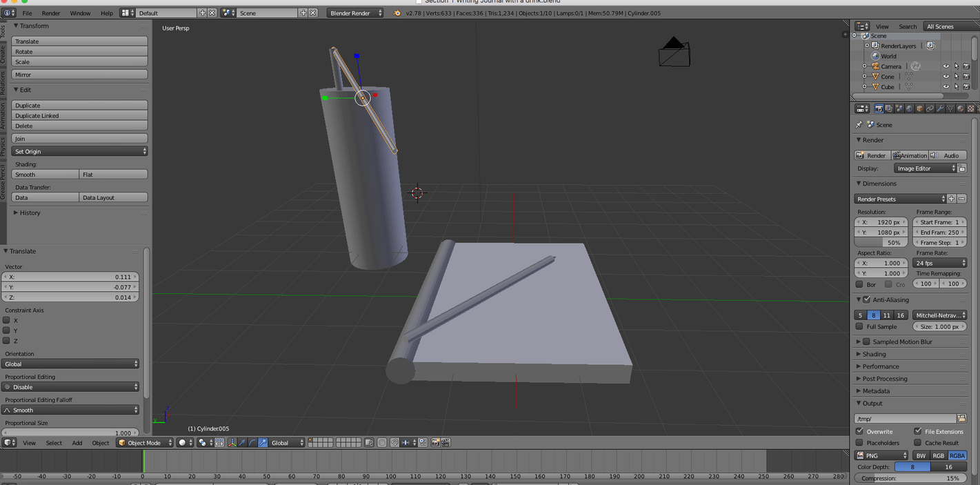
Task: Toggle snap magnet icon in 3D view header
Action: pos(395,442)
